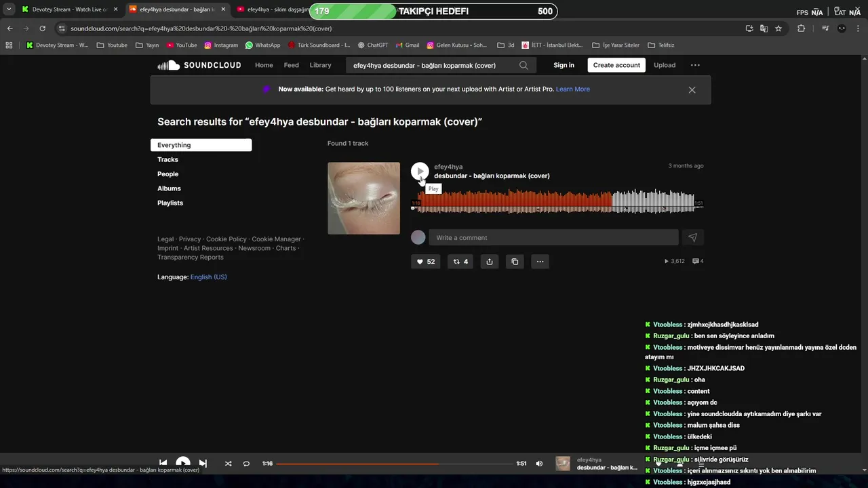Reload the page with browser refresh icon
The width and height of the screenshot is (868, 488).
pos(42,28)
